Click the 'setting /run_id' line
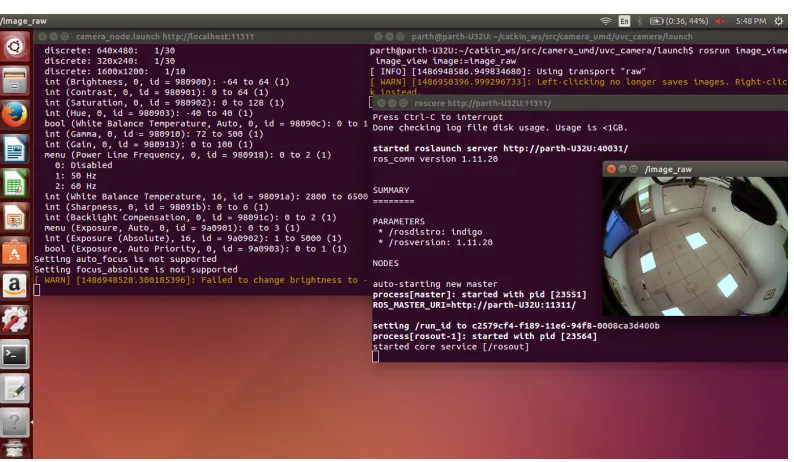Image resolution: width=794 pixels, height=462 pixels. tap(516, 326)
